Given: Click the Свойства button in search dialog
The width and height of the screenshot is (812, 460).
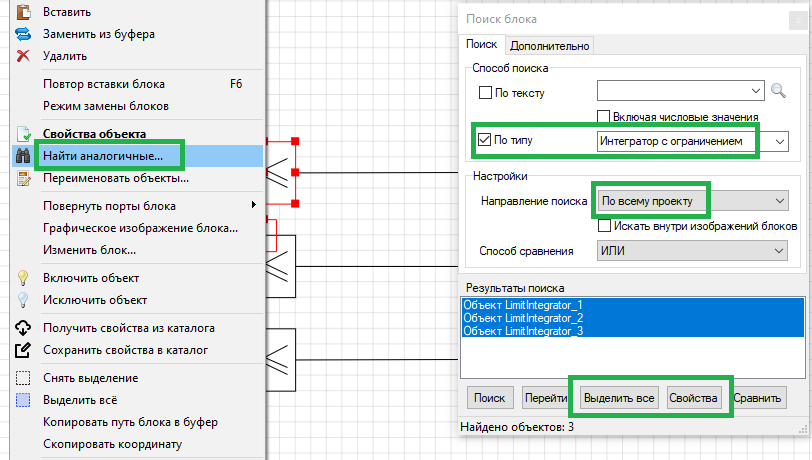Looking at the screenshot, I should pos(694,398).
